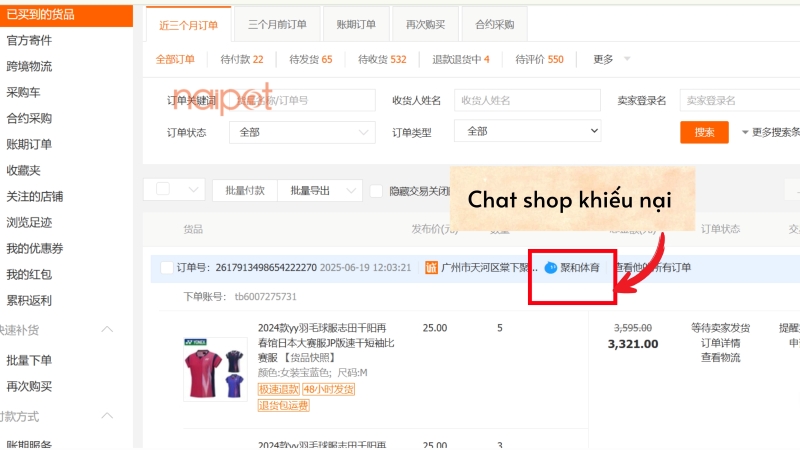Image resolution: width=800 pixels, height=450 pixels.
Task: Open 收藏夹 in sidebar
Action: 23,170
